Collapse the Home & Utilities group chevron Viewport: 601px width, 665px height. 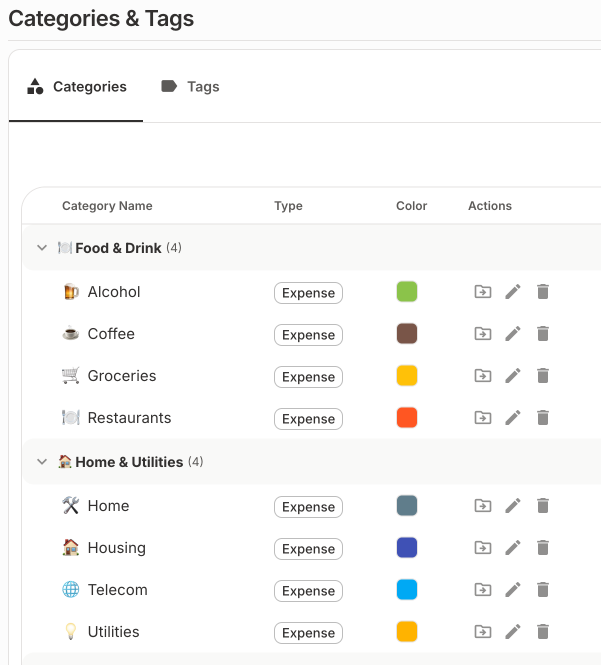point(42,461)
